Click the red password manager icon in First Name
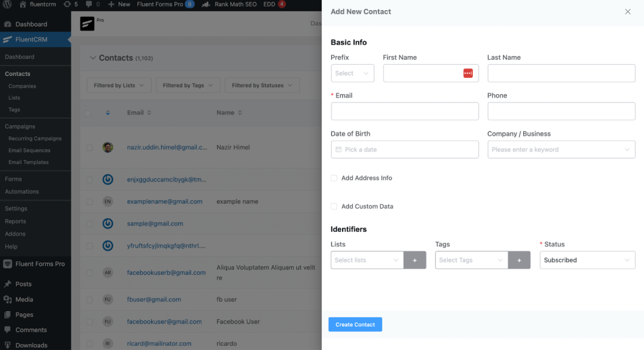644x350 pixels. pyautogui.click(x=468, y=73)
